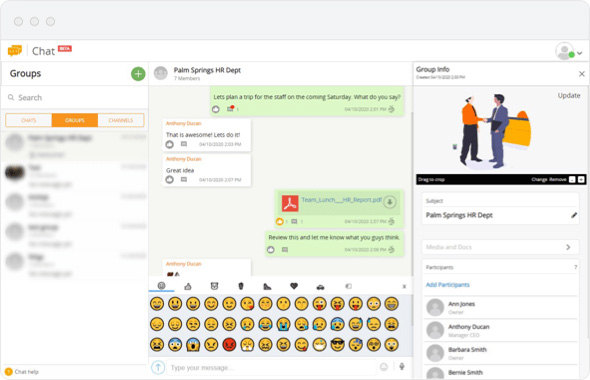The image size is (590, 380).
Task: Download the Team_Lunch_HR_Report.pdf file
Action: pos(390,202)
